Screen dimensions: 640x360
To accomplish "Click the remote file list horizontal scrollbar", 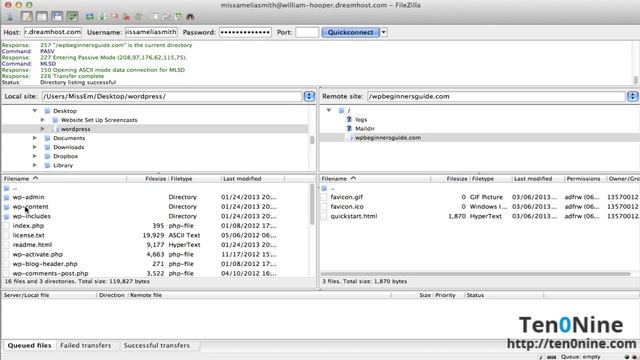I will coord(476,274).
